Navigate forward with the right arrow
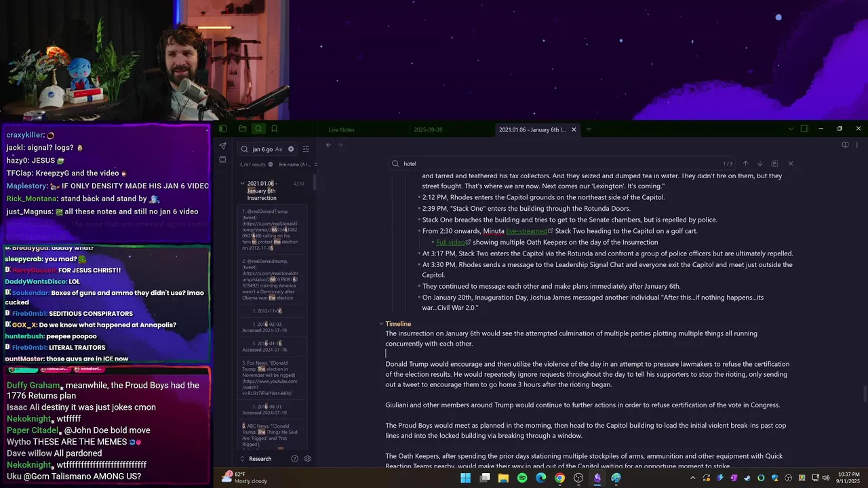Screen dimensions: 868x488 [340, 144]
